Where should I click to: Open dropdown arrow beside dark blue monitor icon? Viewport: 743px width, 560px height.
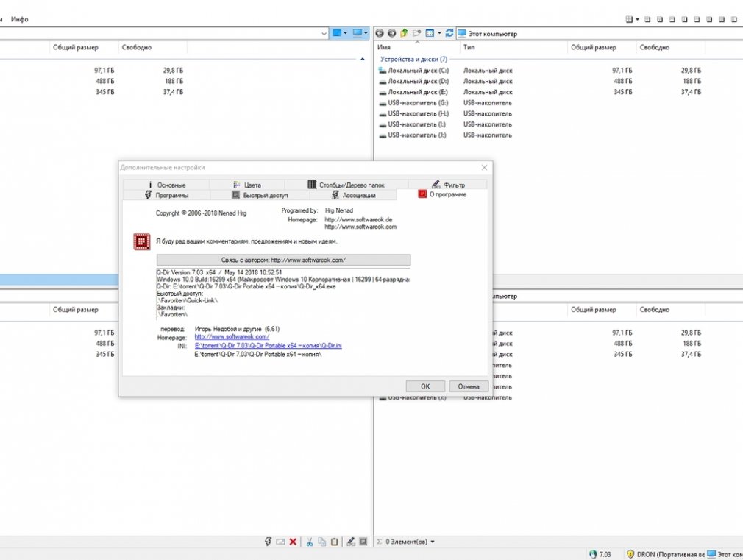[346, 32]
